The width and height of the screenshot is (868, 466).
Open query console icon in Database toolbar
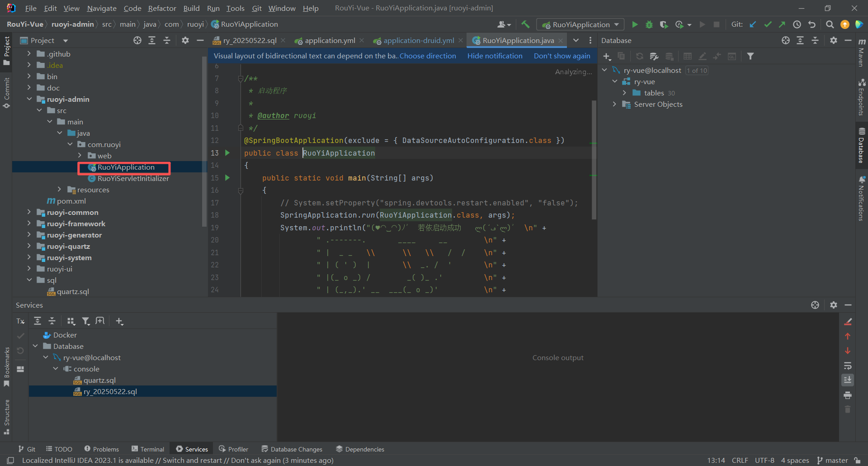click(732, 56)
